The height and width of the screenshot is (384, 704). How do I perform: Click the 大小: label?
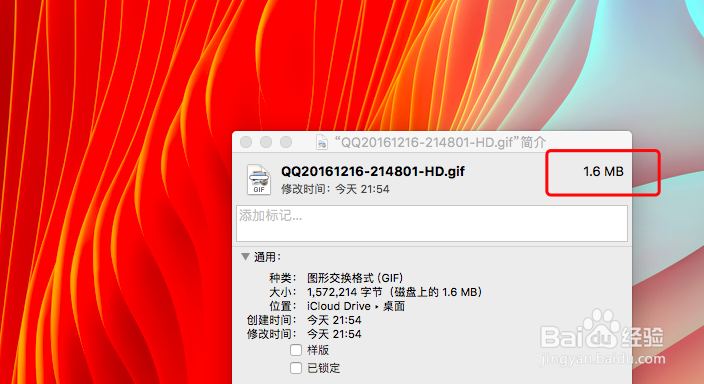(x=282, y=292)
